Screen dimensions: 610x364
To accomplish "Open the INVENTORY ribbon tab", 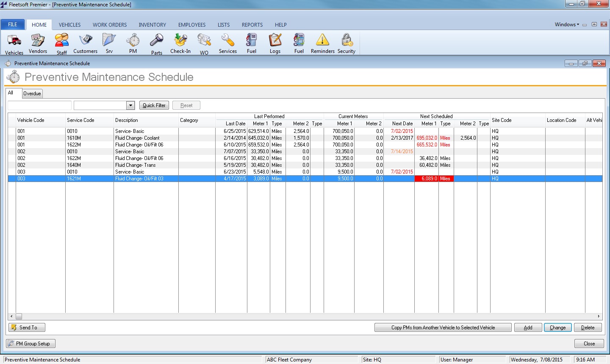I will click(x=152, y=25).
